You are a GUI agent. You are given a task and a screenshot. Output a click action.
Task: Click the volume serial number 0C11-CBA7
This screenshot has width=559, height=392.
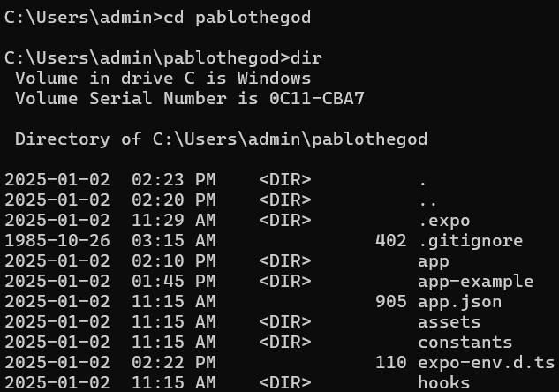316,98
